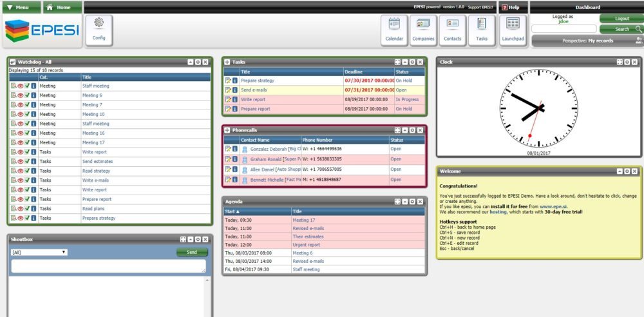Click the Config gear icon
This screenshot has width=644, height=317.
click(x=99, y=29)
